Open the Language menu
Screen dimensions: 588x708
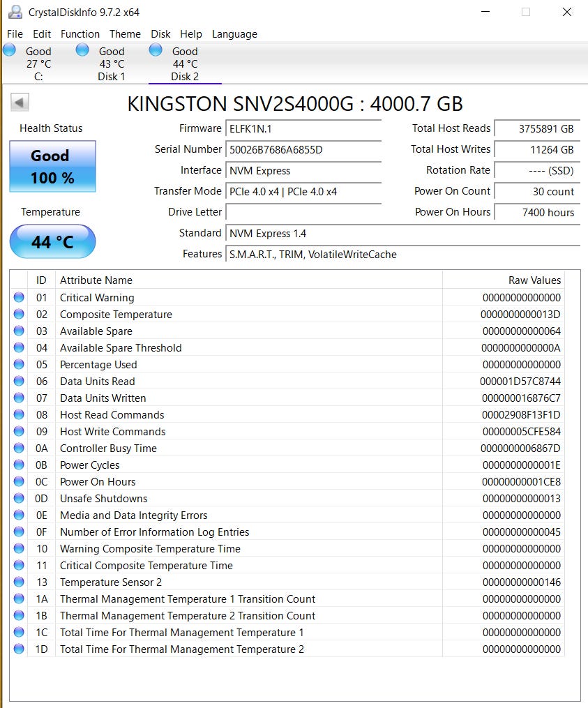(234, 34)
